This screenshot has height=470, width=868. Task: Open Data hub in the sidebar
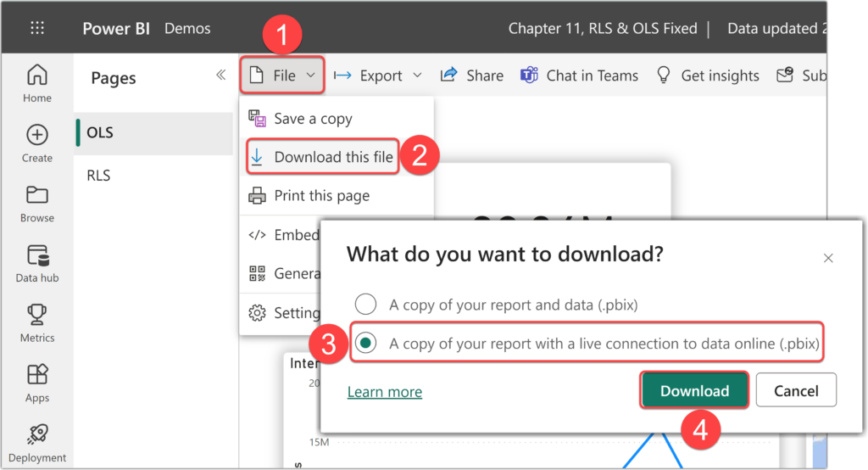tap(37, 264)
